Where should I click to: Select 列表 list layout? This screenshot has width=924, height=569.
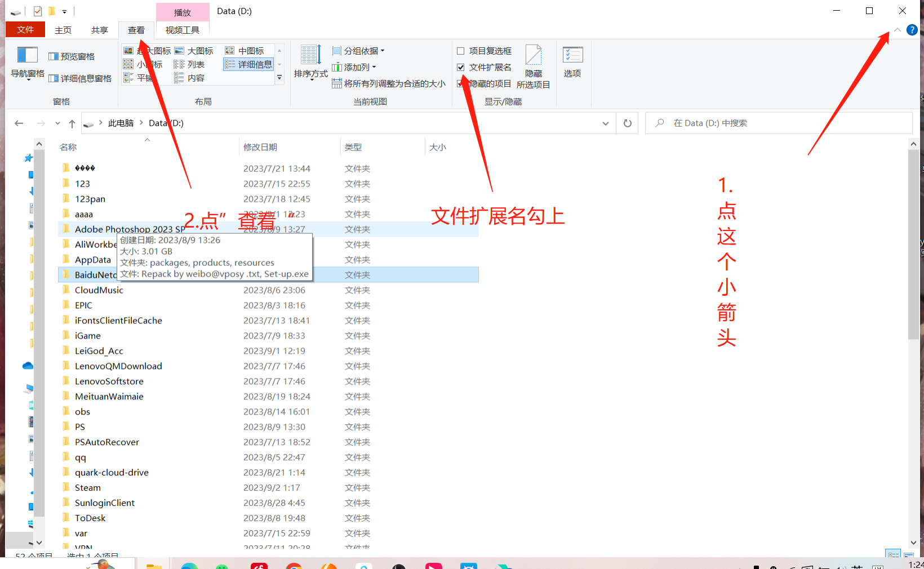click(x=189, y=64)
